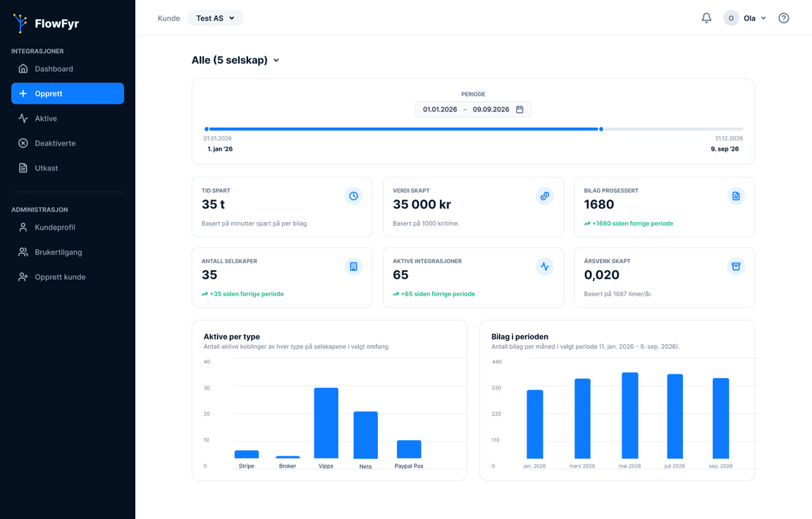The width and height of the screenshot is (812, 519).
Task: Click the period slider start handle
Action: pyautogui.click(x=207, y=129)
